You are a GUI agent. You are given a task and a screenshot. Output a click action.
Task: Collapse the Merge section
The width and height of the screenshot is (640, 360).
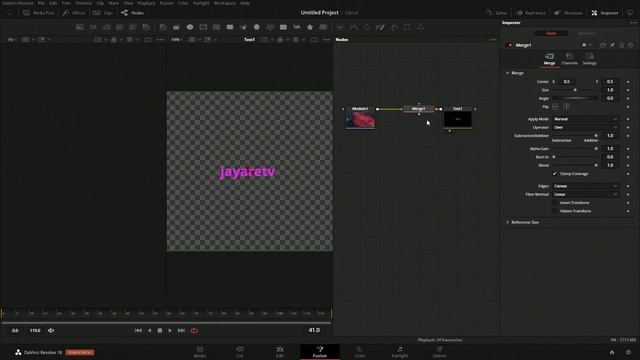(507, 73)
